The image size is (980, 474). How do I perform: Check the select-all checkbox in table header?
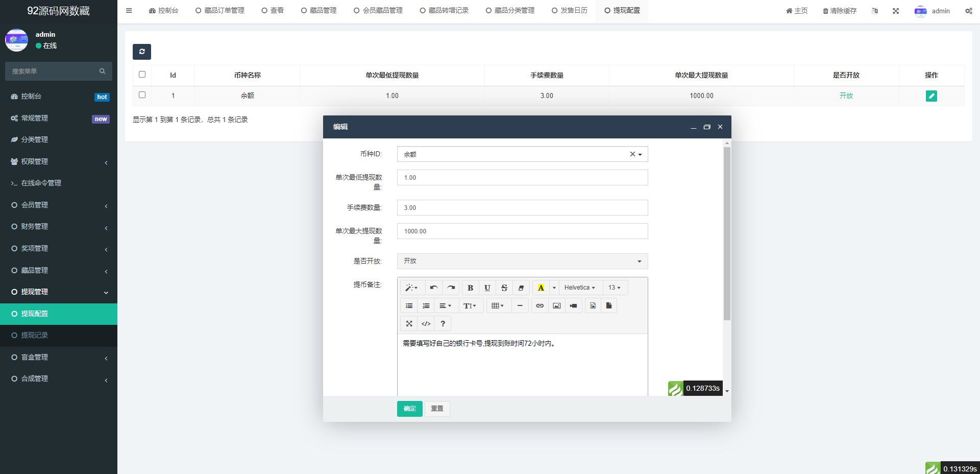142,75
